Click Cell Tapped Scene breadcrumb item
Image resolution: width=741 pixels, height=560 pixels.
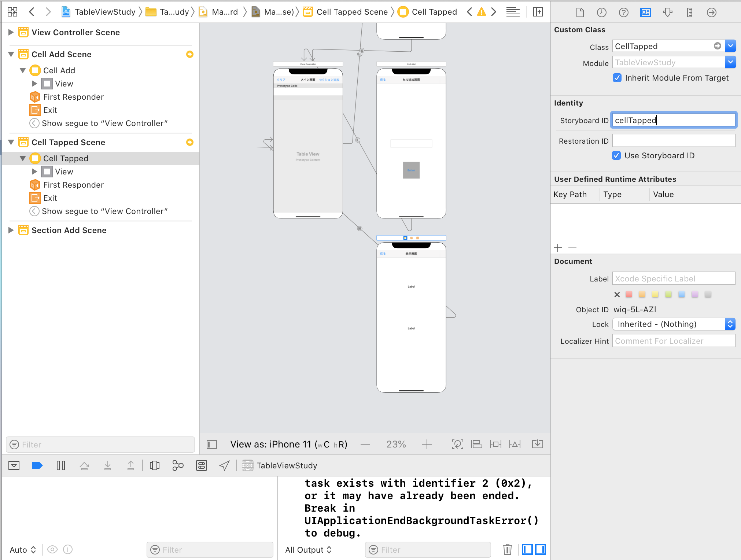(351, 12)
